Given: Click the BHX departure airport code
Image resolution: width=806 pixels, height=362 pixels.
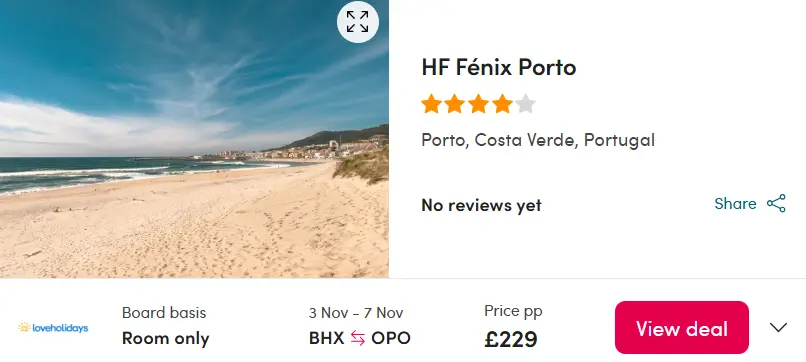Looking at the screenshot, I should click(x=326, y=338).
